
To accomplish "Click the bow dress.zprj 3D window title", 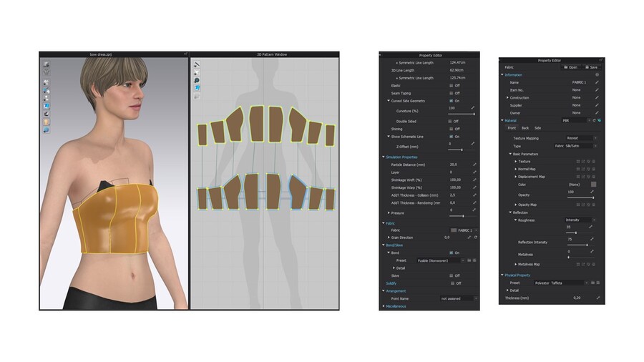I will click(x=101, y=54).
